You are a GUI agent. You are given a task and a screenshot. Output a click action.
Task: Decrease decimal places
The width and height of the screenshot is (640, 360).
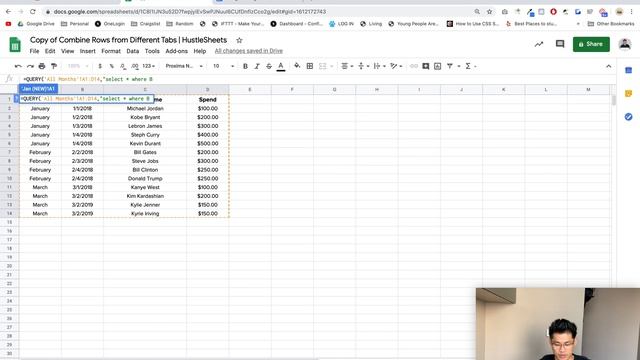(x=123, y=66)
